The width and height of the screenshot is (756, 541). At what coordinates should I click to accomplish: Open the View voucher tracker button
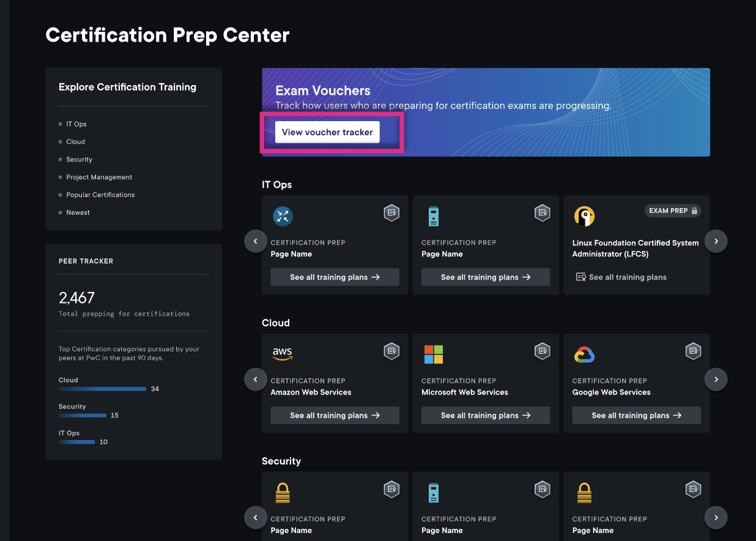point(327,132)
